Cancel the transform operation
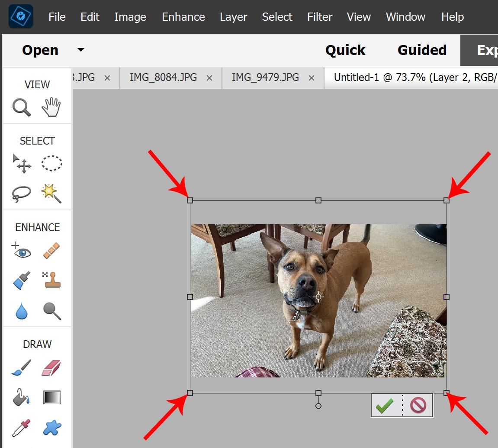Screen dimensions: 498x448 418,405
